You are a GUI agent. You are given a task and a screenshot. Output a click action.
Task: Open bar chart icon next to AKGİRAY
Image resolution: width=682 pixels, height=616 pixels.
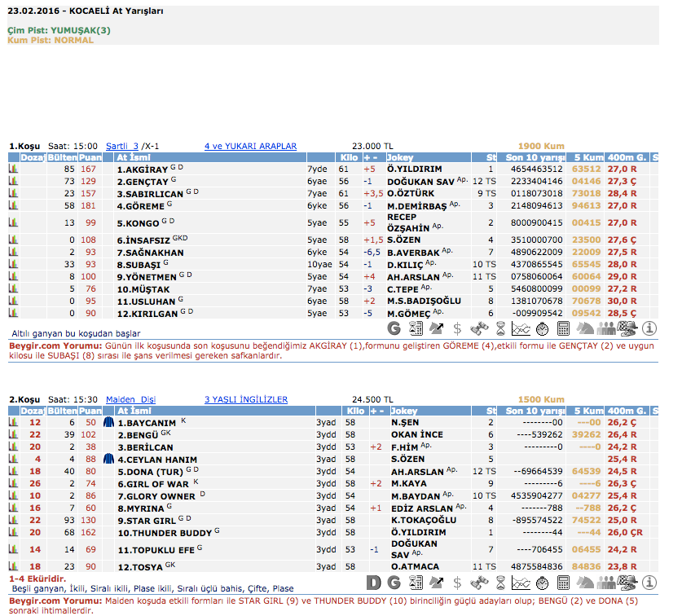[14, 169]
